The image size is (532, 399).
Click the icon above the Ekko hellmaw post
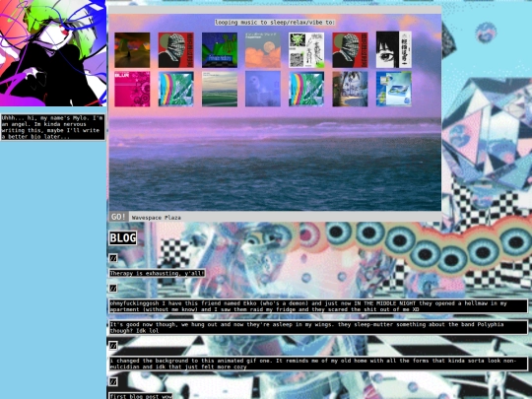click(x=113, y=288)
